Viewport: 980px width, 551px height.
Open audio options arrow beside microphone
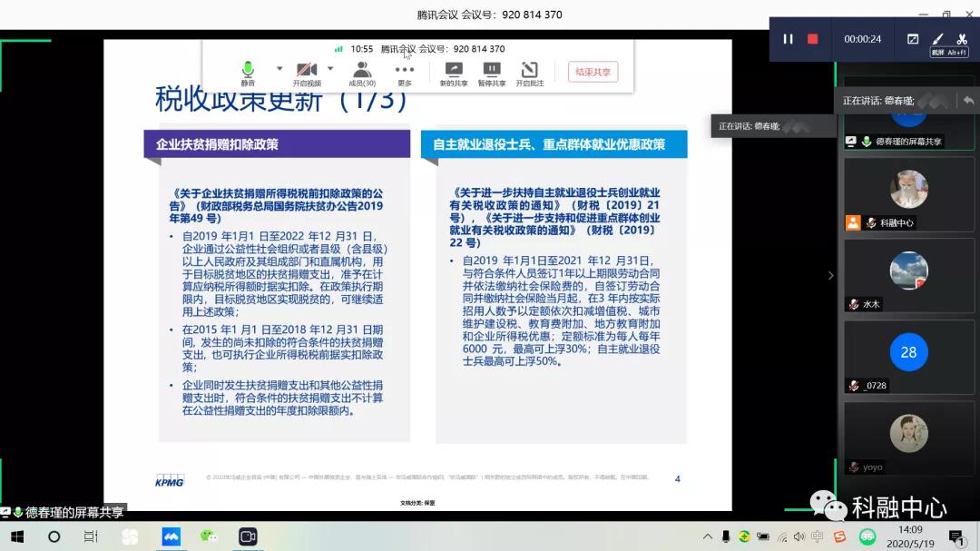(279, 69)
